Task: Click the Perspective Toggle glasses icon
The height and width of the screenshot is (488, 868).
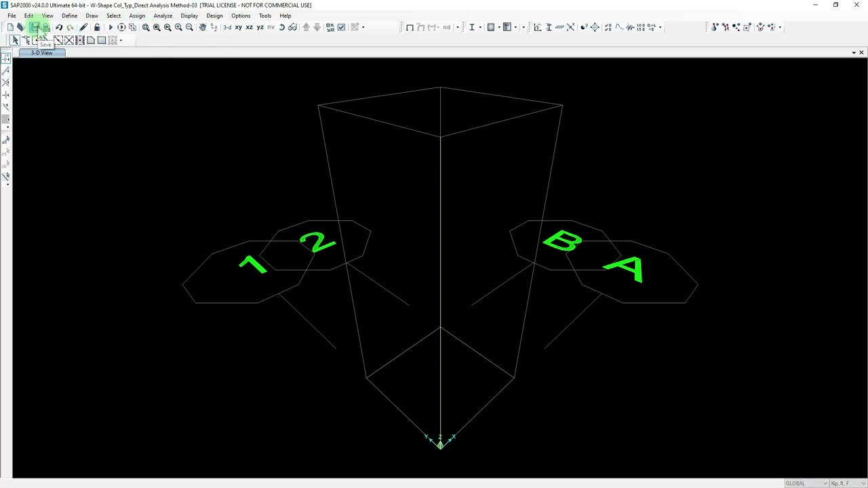Action: click(x=292, y=27)
